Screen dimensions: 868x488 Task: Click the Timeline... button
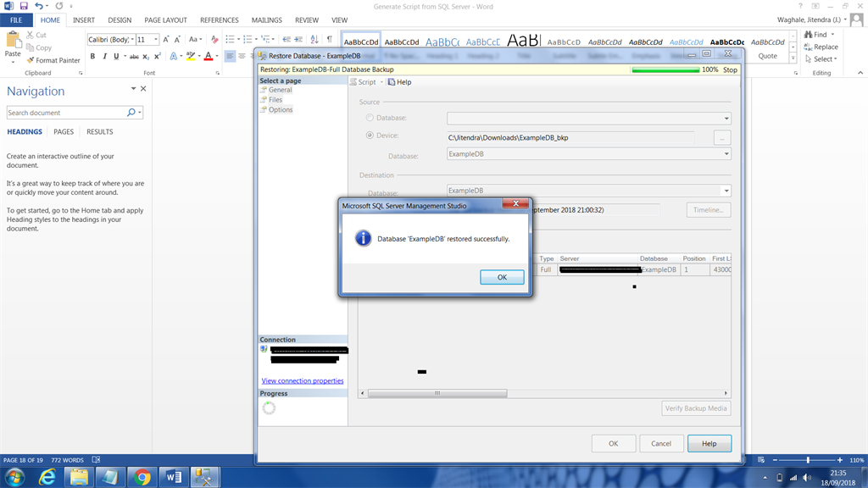709,210
